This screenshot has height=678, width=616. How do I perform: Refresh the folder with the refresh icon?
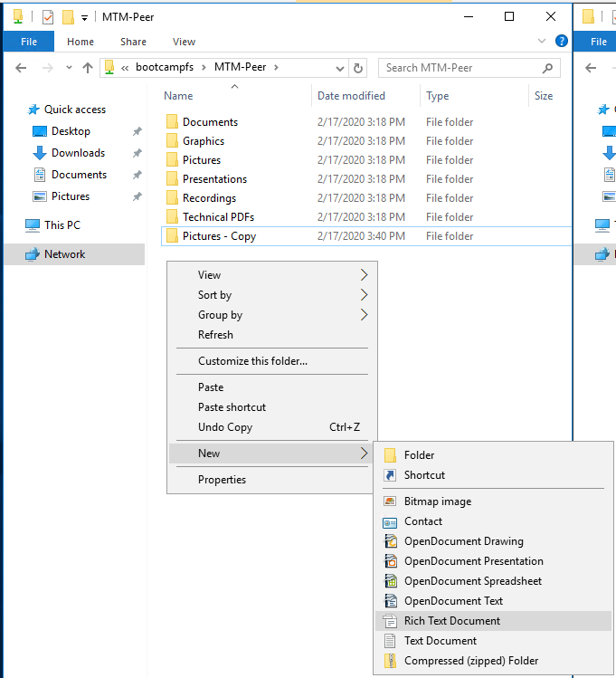[357, 68]
